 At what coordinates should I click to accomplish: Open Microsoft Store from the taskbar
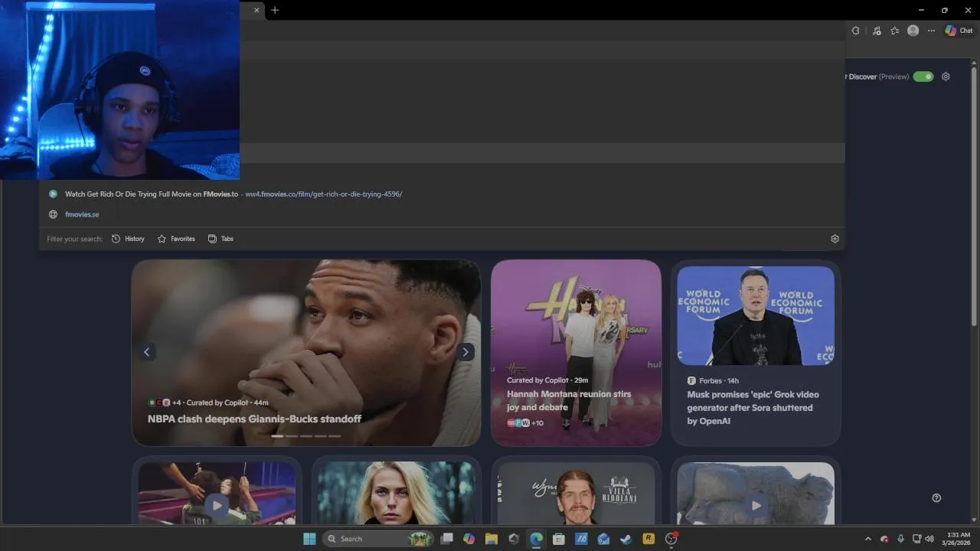point(559,539)
